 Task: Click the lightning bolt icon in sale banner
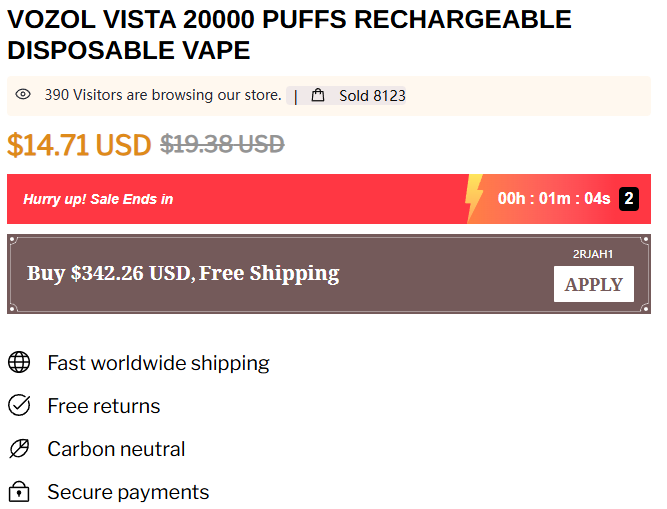474,199
